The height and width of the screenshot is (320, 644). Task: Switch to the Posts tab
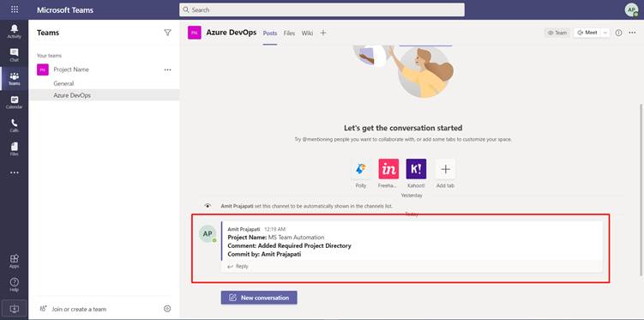click(270, 33)
